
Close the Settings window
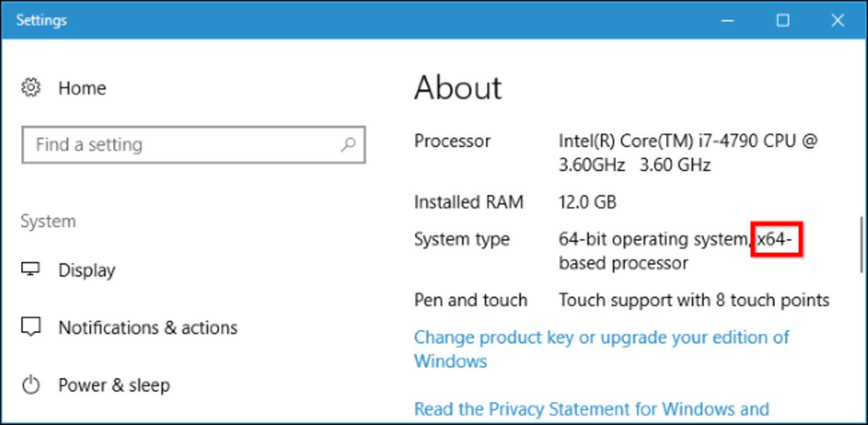(838, 20)
